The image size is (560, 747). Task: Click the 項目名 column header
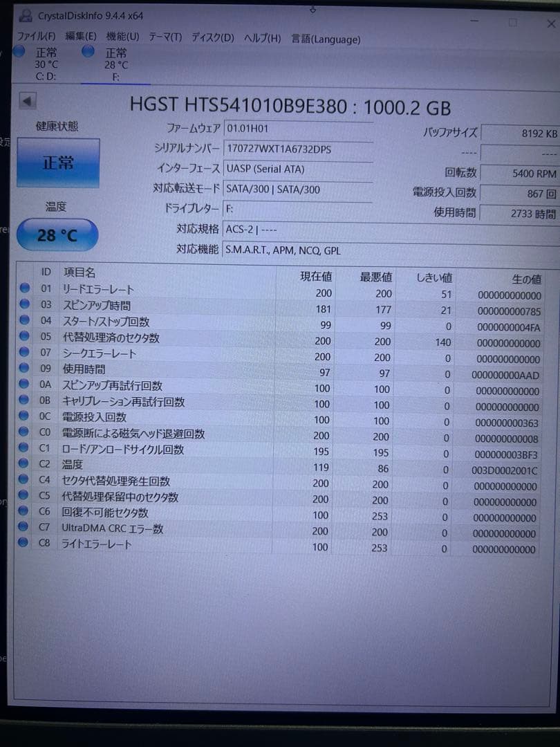(80, 273)
